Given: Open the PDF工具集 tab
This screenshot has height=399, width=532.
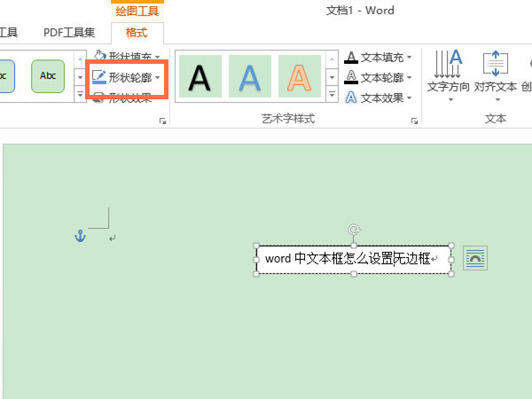Looking at the screenshot, I should [x=69, y=33].
